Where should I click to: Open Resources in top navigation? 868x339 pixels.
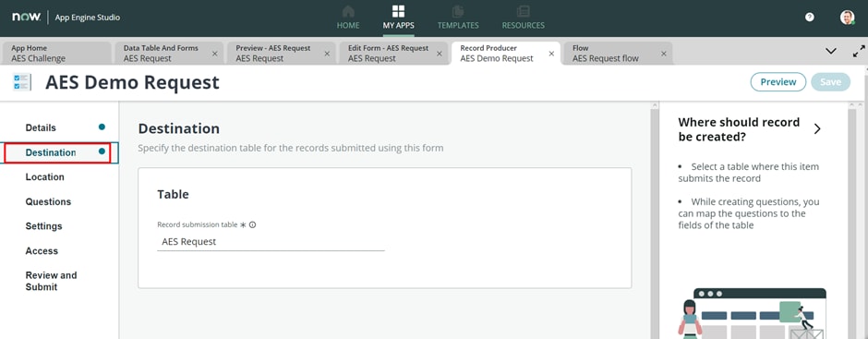click(x=524, y=18)
